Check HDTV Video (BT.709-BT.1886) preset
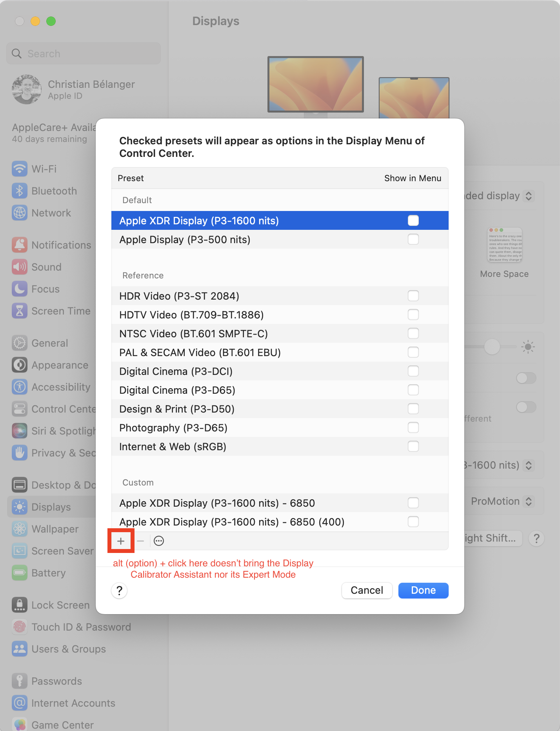The image size is (560, 731). (x=413, y=315)
